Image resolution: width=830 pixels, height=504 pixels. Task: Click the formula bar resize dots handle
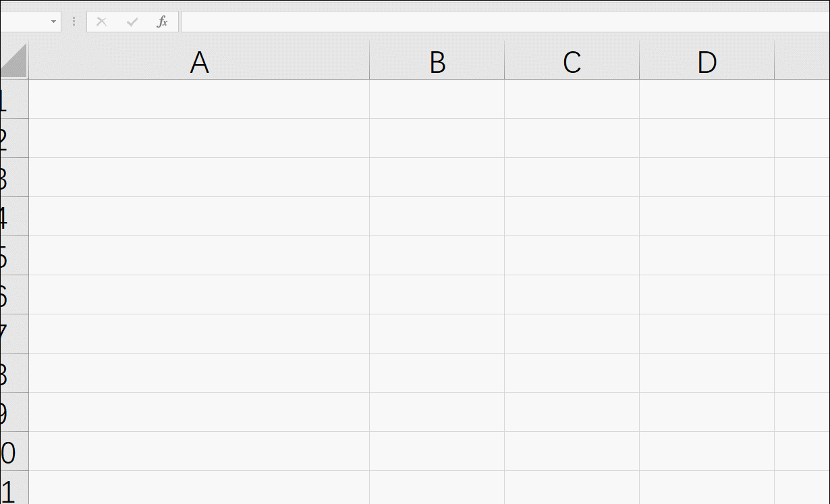tap(74, 22)
